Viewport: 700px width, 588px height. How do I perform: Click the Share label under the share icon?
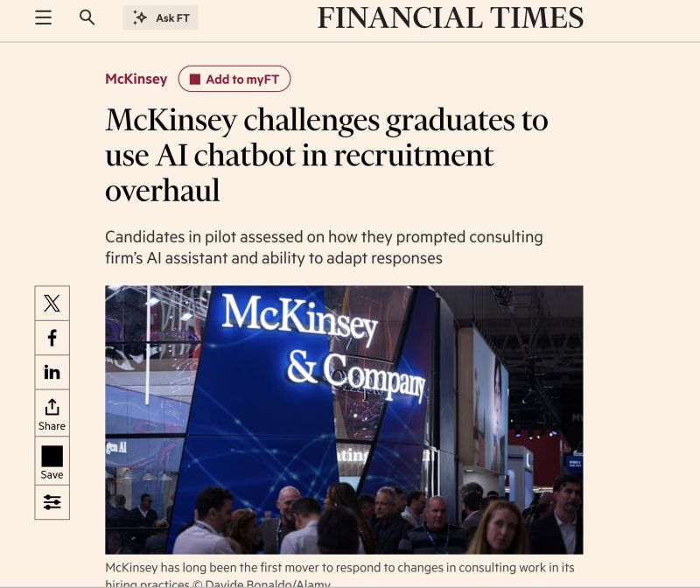click(52, 426)
